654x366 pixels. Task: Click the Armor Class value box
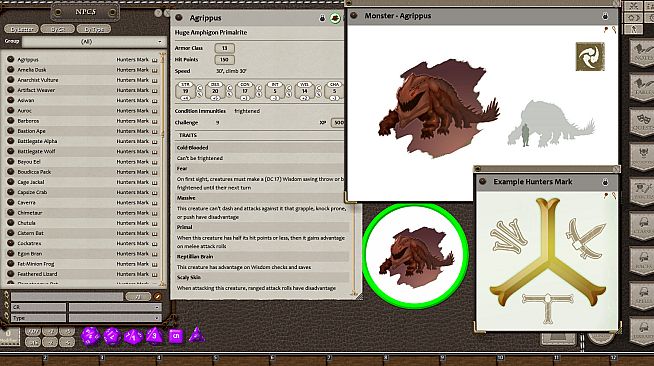[224, 48]
